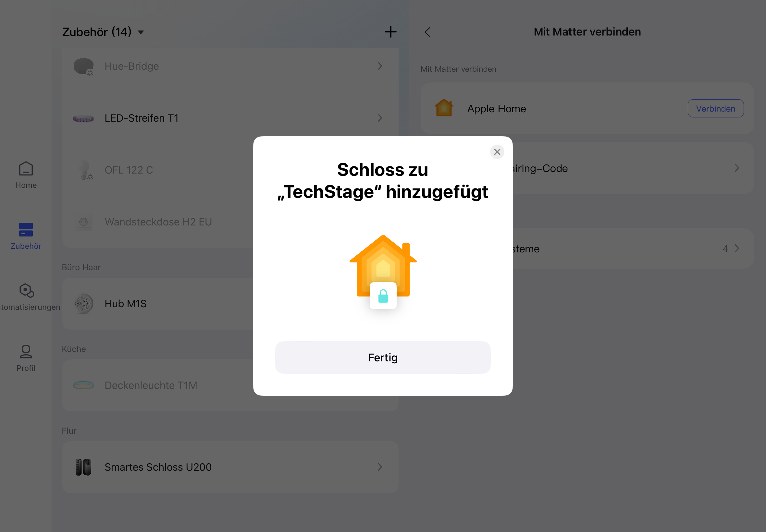The height and width of the screenshot is (532, 766).
Task: Expand Smartes Schloss U200 chevron
Action: point(379,467)
